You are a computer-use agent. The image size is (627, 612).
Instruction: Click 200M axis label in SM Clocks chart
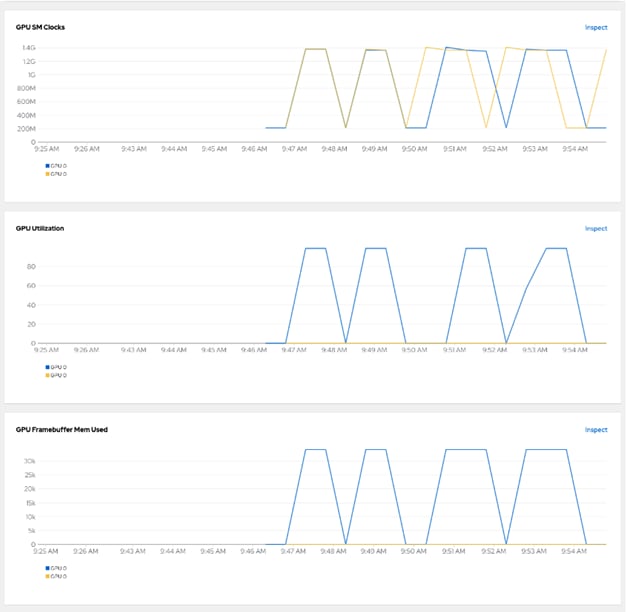pyautogui.click(x=26, y=129)
